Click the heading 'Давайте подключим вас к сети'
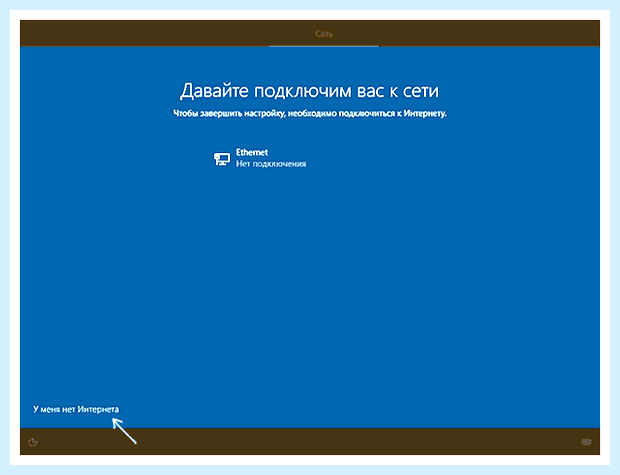620x475 pixels. pyautogui.click(x=309, y=91)
